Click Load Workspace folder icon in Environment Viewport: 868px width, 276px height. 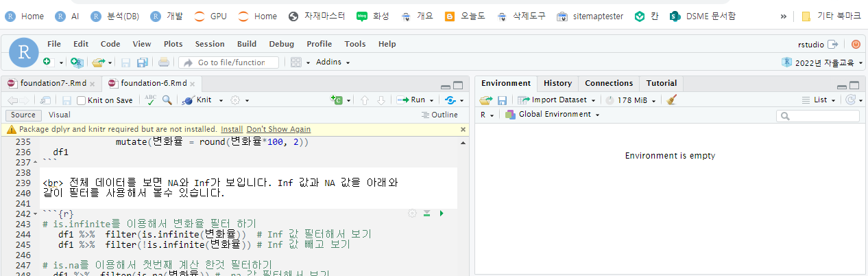tap(486, 100)
